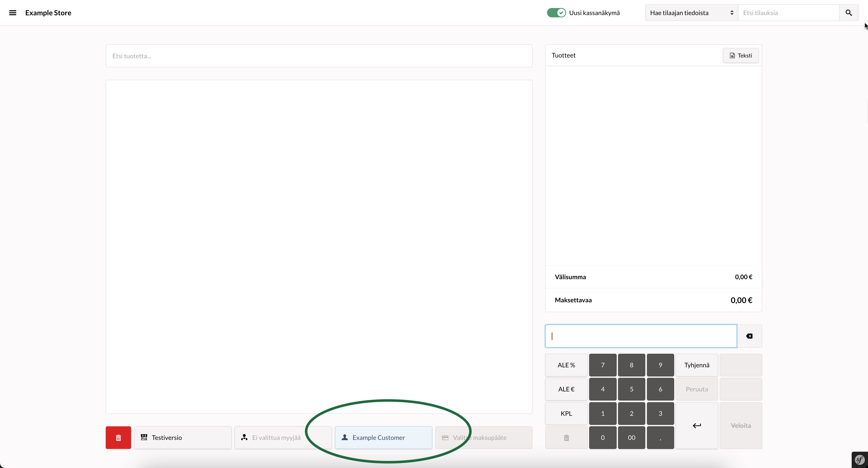
Task: Click the backspace icon next to keypad field
Action: [749, 336]
